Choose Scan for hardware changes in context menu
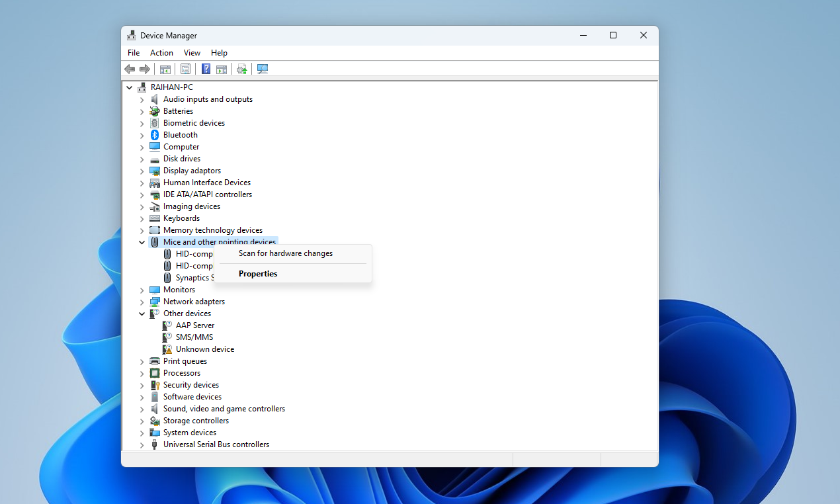This screenshot has width=840, height=504. [x=286, y=253]
